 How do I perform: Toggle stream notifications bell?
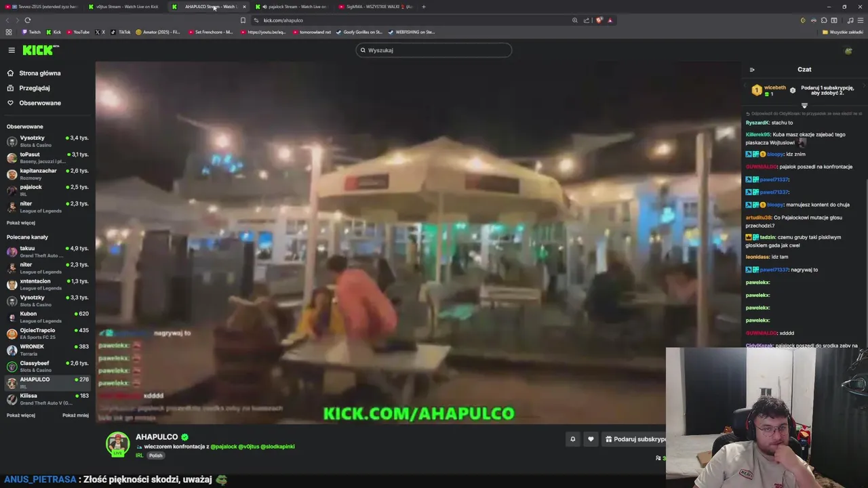click(572, 439)
